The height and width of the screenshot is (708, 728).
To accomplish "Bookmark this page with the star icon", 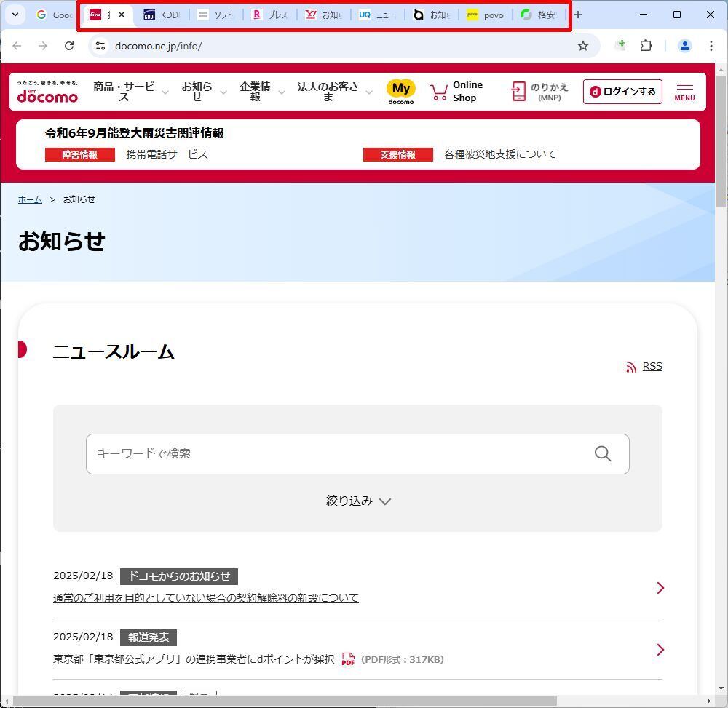I will (583, 46).
